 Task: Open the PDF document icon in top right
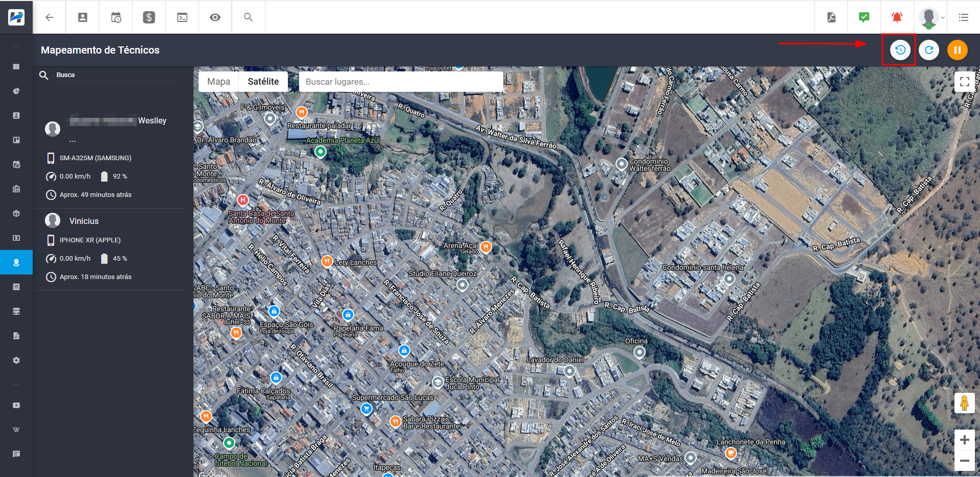pos(831,17)
